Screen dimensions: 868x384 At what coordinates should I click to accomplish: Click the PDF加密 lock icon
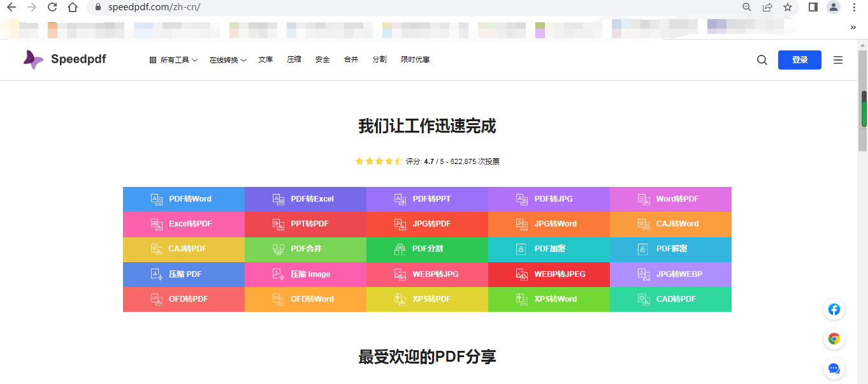tap(521, 249)
